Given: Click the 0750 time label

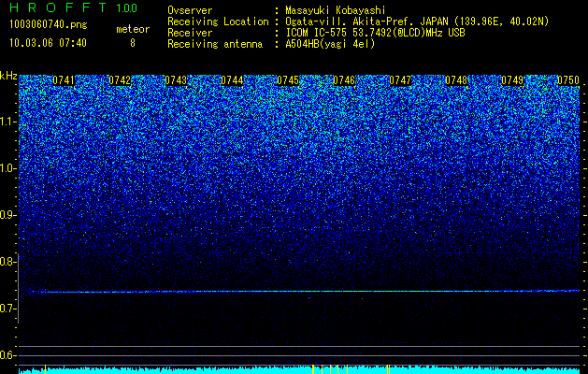Looking at the screenshot, I should coord(568,80).
